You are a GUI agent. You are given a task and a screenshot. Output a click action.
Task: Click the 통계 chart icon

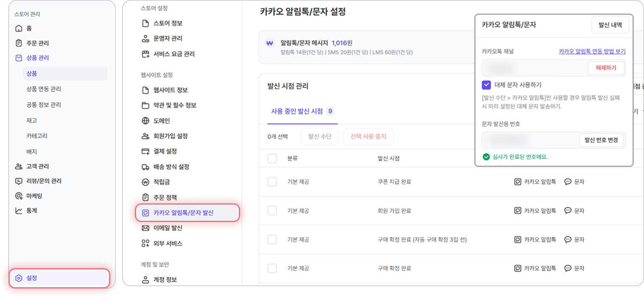coord(19,211)
